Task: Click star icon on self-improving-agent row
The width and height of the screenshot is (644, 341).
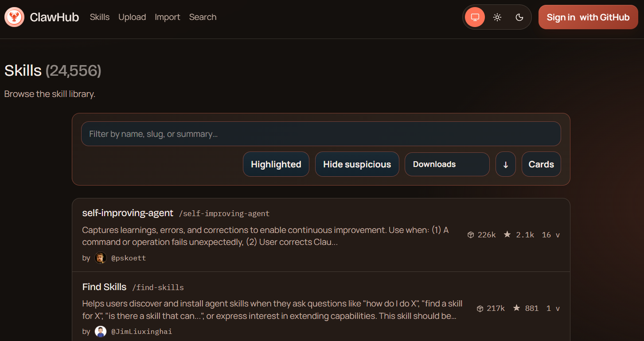Action: click(507, 235)
